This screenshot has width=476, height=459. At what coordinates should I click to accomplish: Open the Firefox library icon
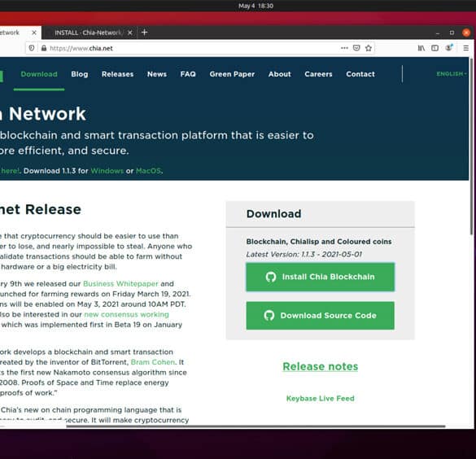pos(421,48)
